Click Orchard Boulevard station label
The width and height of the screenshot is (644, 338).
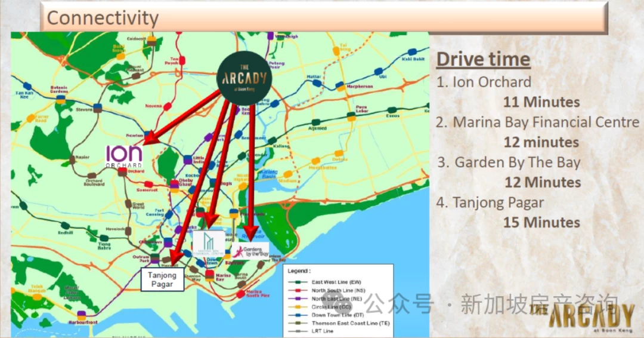point(94,183)
